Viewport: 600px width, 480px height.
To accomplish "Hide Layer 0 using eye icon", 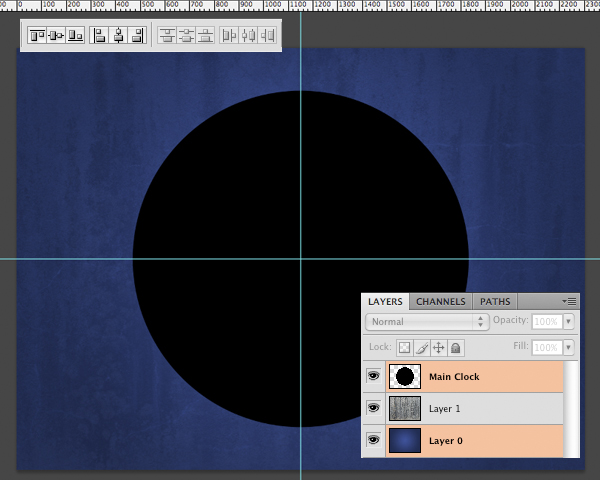I will 373,440.
